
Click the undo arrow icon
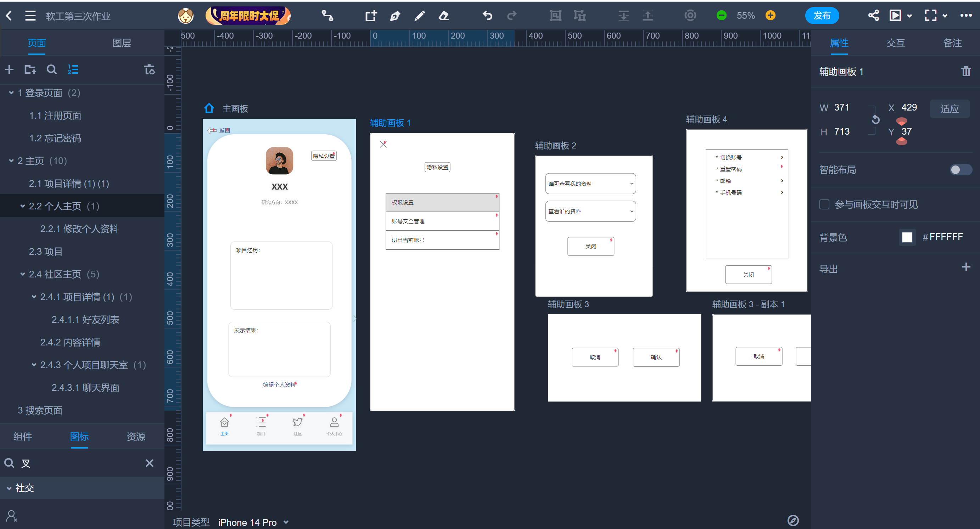[x=487, y=16]
